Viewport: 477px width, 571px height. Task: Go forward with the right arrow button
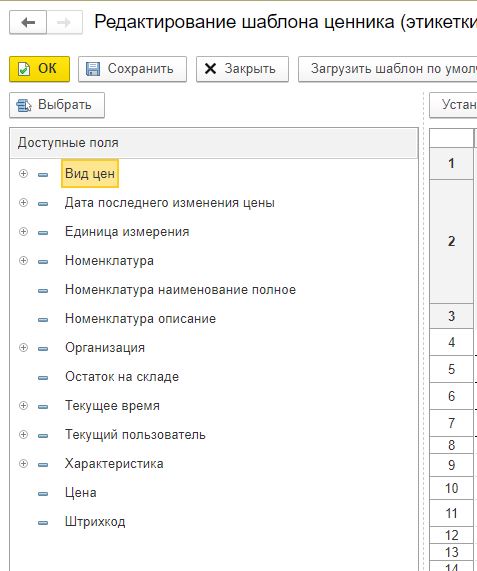point(64,23)
